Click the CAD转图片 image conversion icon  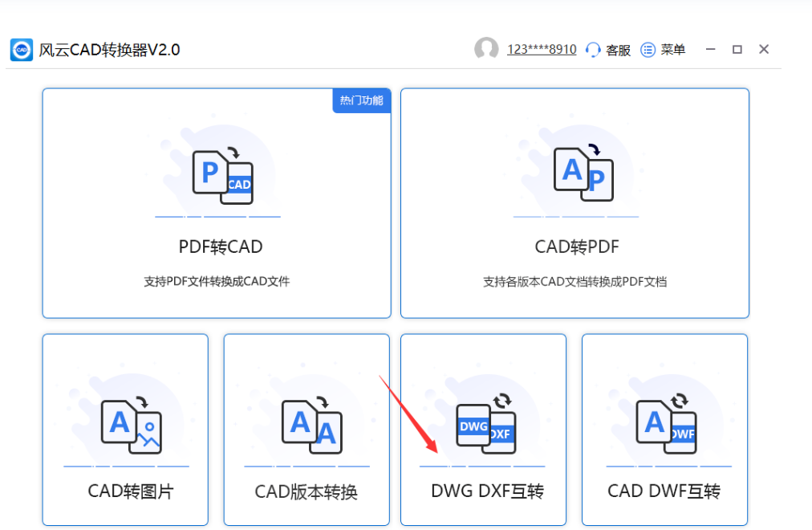click(132, 424)
